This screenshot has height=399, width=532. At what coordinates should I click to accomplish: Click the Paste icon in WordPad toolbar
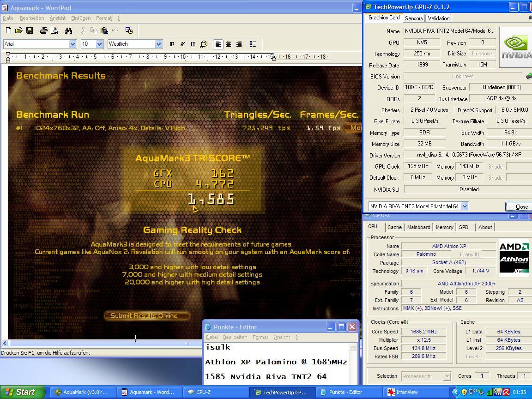[104, 30]
